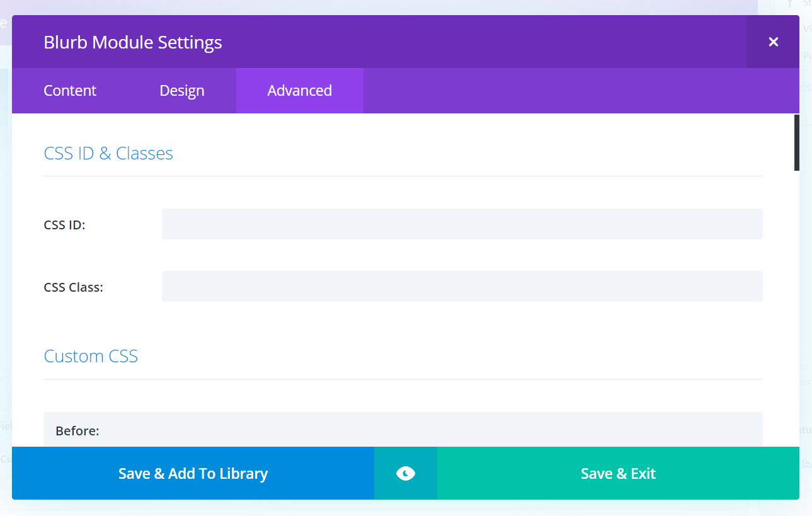Click the CSS ID & Classes section heading

(x=108, y=153)
